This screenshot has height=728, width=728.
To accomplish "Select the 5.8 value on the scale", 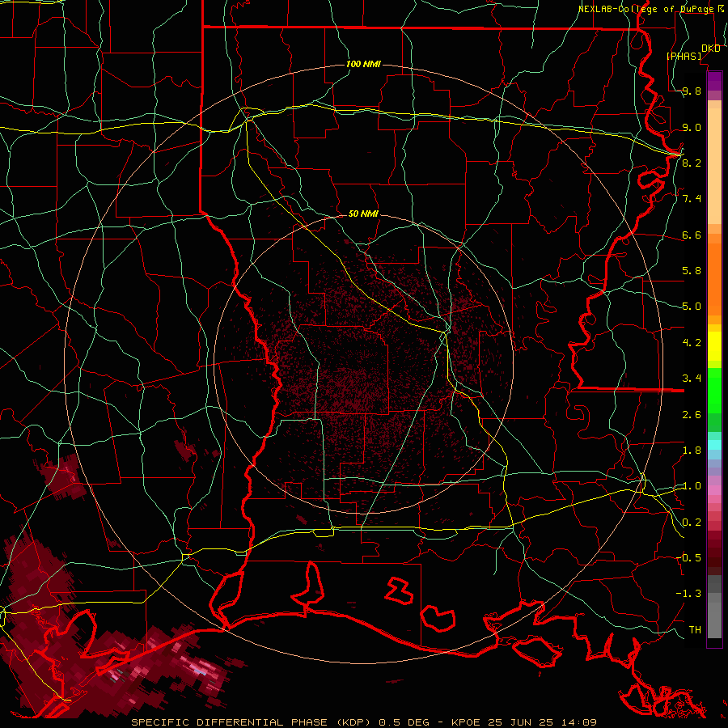I will pos(692,271).
